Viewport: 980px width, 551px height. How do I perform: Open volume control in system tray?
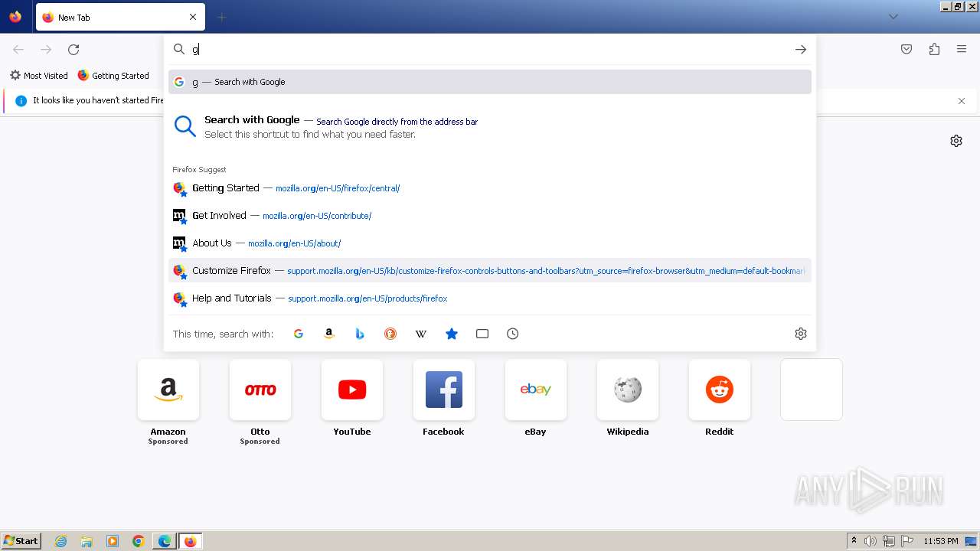[x=871, y=541]
